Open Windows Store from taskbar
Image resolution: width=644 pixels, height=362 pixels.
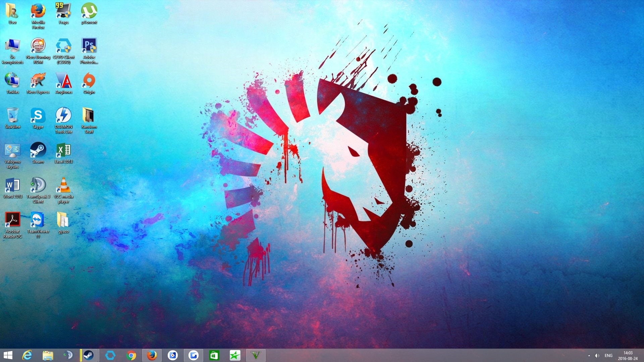[x=214, y=355]
